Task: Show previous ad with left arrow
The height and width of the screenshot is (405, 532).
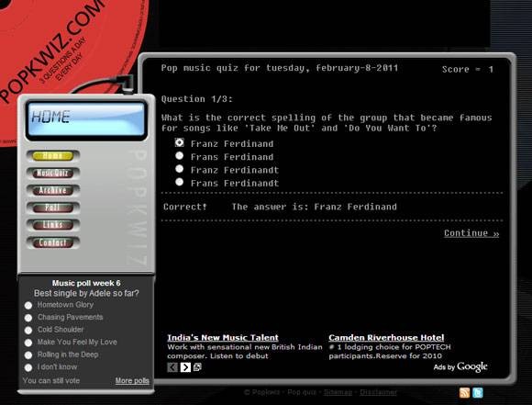Action: [172, 367]
